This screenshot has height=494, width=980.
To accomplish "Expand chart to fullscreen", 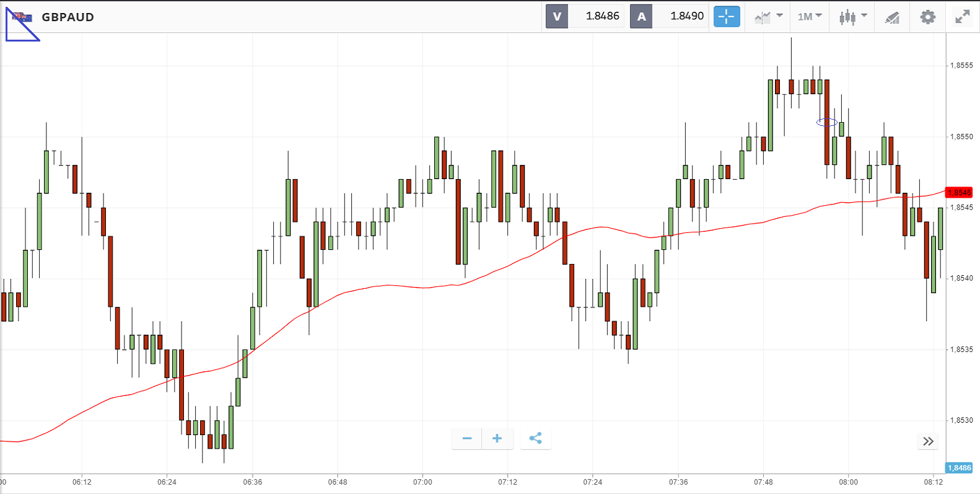I will [962, 17].
